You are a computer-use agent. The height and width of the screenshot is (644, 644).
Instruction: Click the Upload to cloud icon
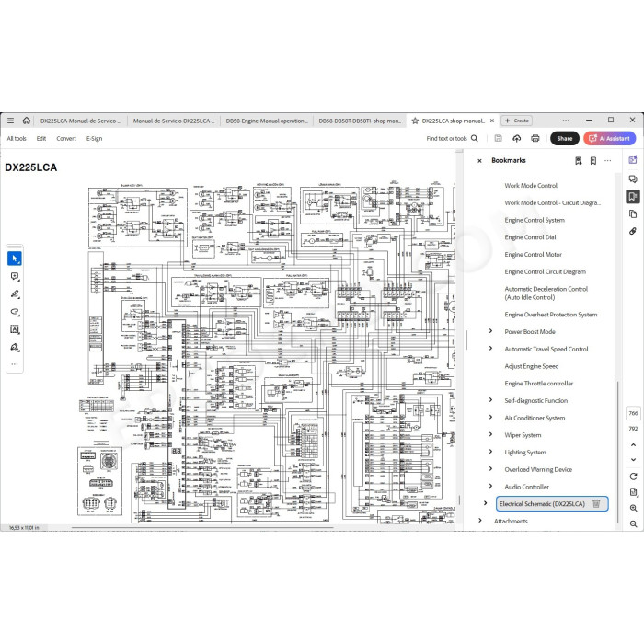click(x=517, y=138)
